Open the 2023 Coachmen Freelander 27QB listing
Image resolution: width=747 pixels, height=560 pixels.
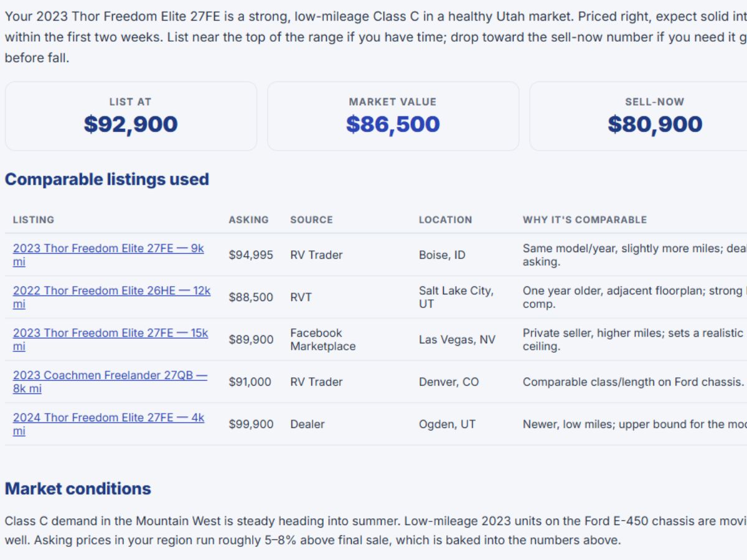click(x=110, y=382)
